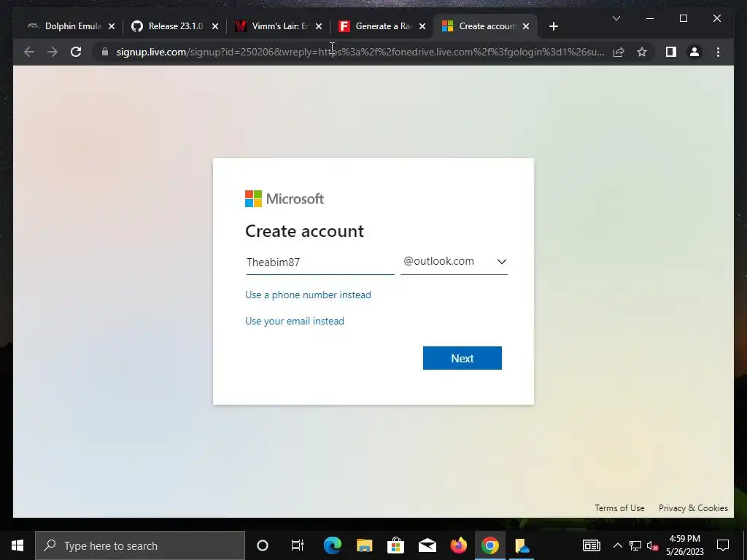Open File Explorer from the taskbar
The image size is (747, 560).
point(365,545)
